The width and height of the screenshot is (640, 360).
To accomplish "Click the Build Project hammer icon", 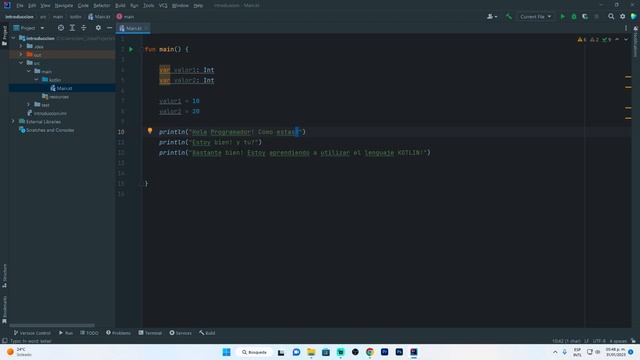I will tap(509, 17).
